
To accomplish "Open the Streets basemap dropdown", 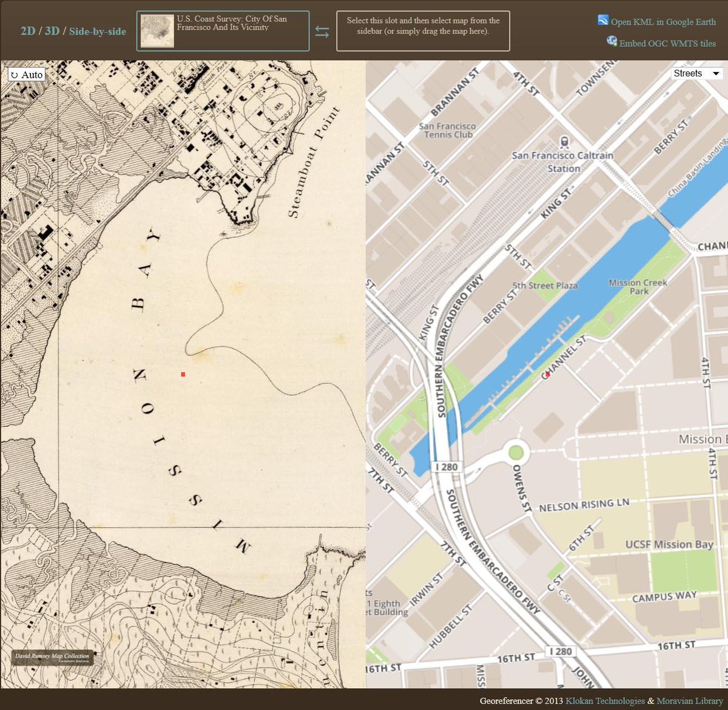I will pos(697,73).
